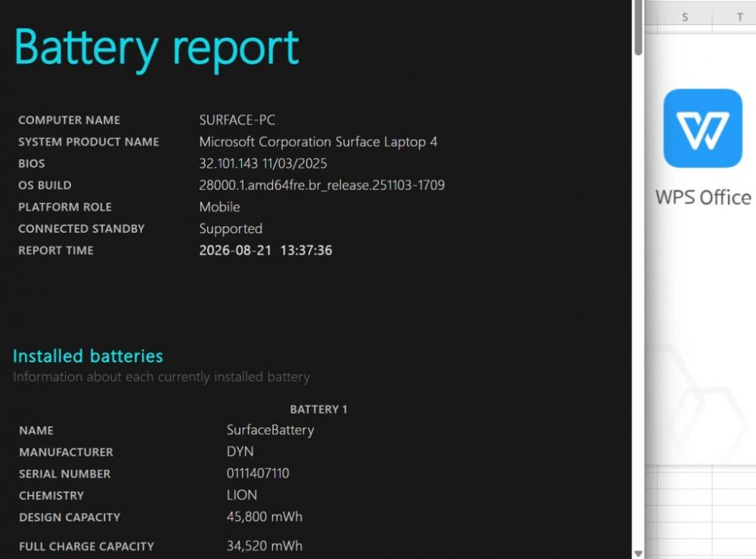756x559 pixels.
Task: Select column S header in spreadsheet
Action: pyautogui.click(x=685, y=17)
